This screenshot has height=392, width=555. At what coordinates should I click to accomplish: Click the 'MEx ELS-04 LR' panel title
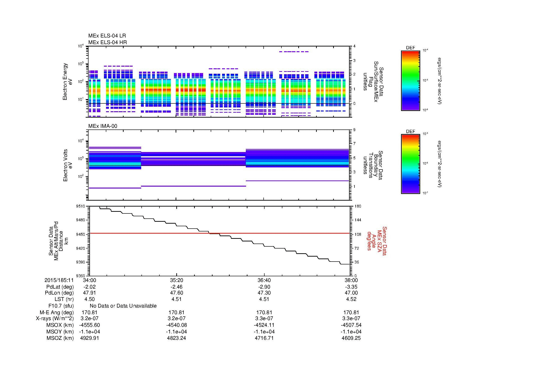tap(107, 36)
